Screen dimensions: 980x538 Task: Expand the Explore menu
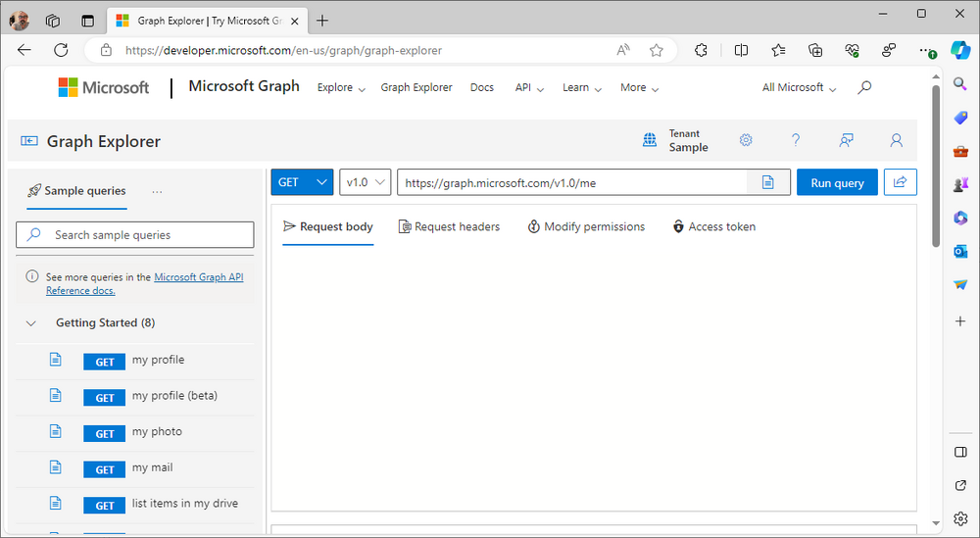pyautogui.click(x=341, y=87)
